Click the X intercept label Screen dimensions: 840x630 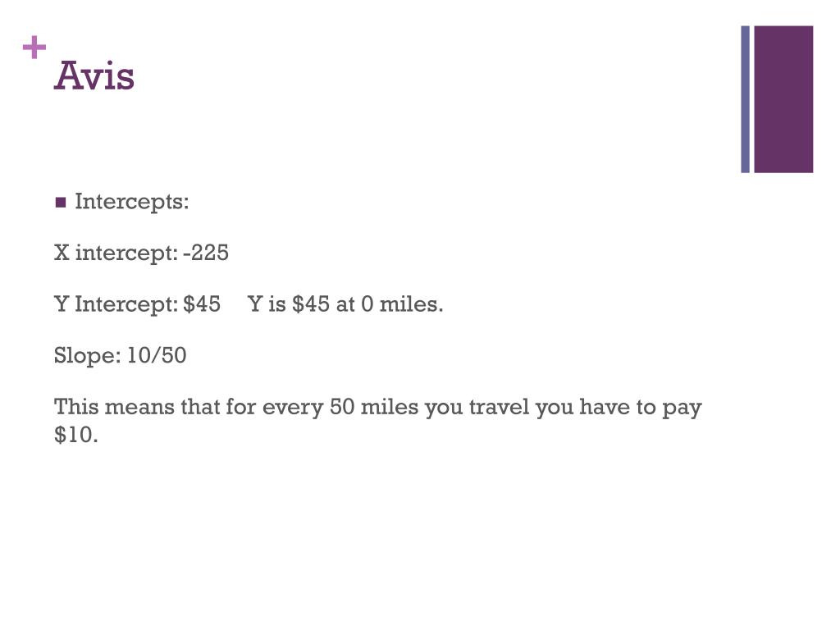[116, 253]
